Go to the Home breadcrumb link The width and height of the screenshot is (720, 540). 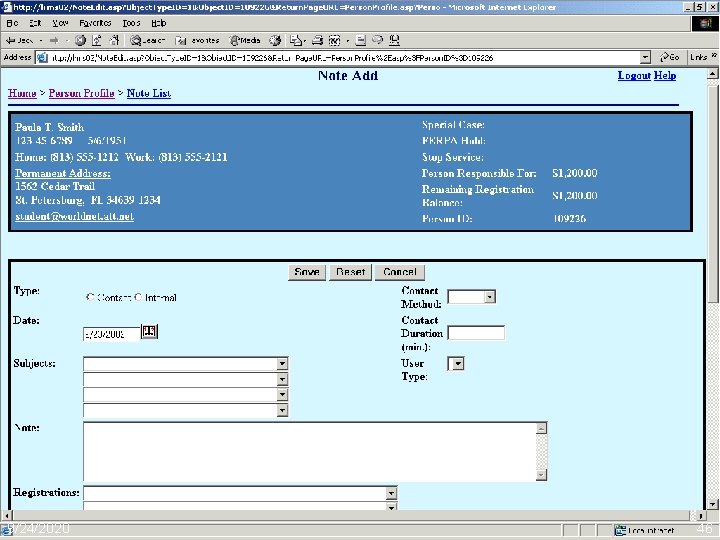22,93
